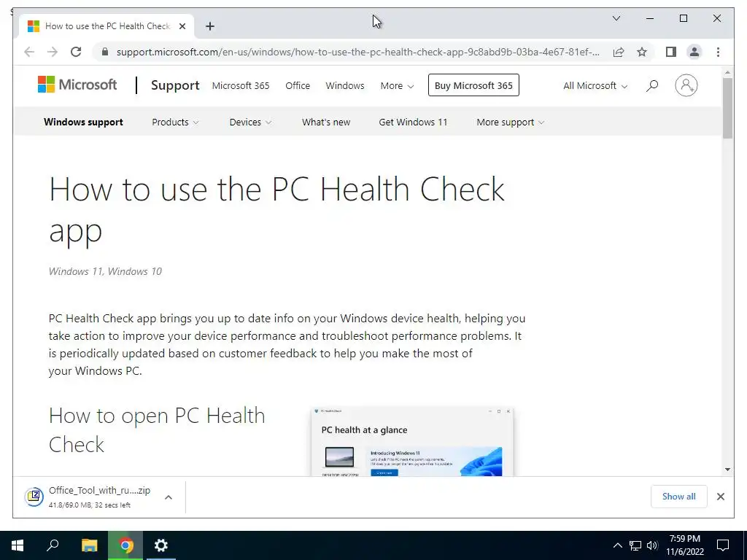
Task: Click the PC health at a glance image
Action: pos(412,442)
